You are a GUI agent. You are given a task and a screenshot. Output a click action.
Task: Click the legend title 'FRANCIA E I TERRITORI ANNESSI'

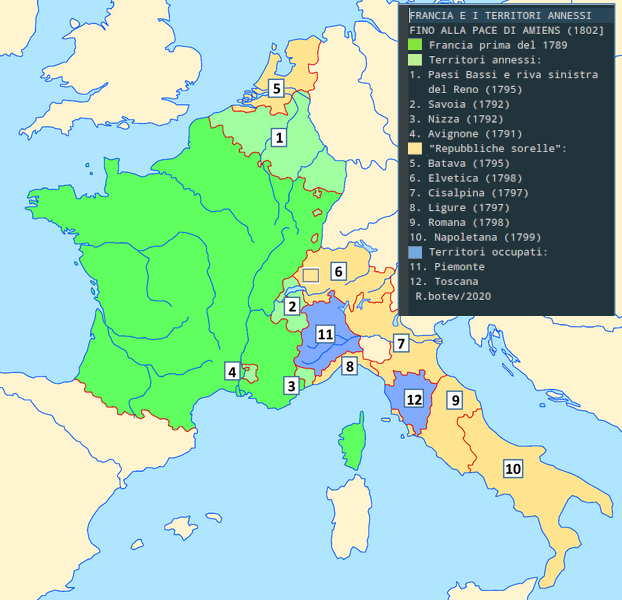pyautogui.click(x=499, y=16)
